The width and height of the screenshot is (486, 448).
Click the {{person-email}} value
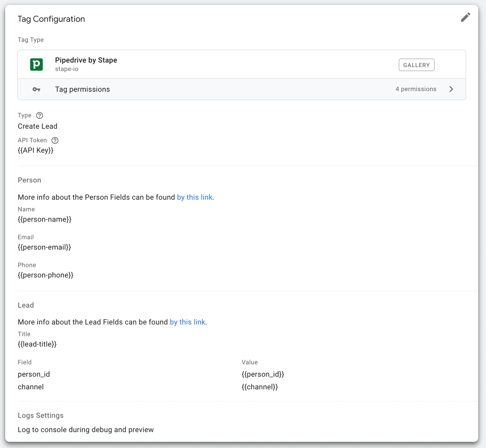click(44, 247)
